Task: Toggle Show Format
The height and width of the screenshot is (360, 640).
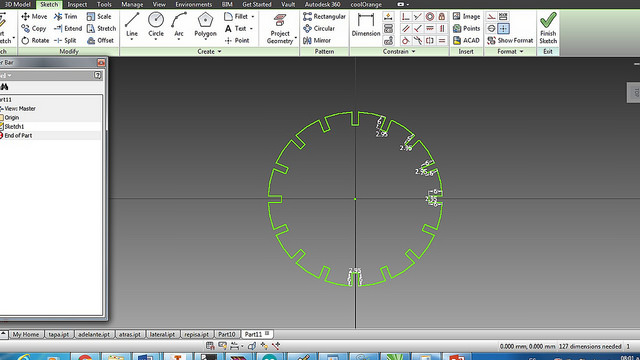Action: pyautogui.click(x=510, y=40)
